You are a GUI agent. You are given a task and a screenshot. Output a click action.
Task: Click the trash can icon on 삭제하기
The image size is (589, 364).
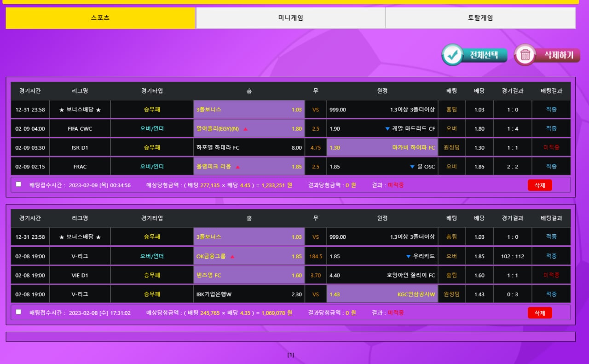525,55
